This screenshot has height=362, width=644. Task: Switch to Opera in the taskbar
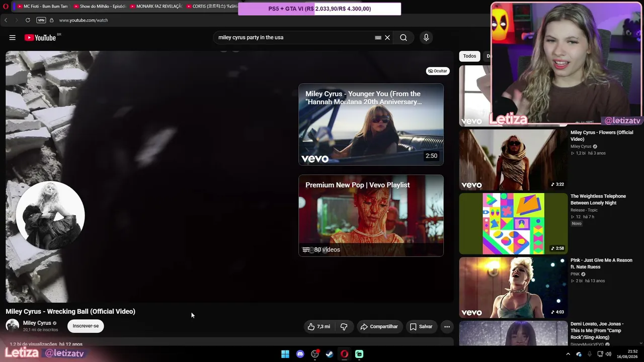pos(345,354)
